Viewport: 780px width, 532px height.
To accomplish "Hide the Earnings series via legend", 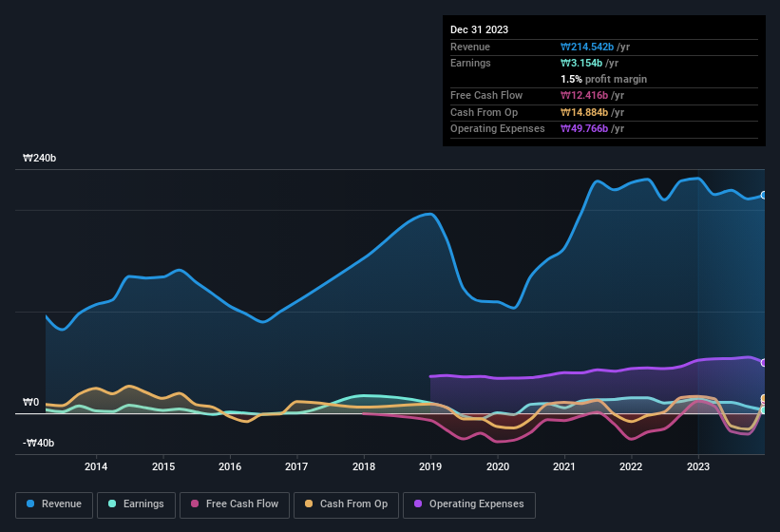I will [136, 503].
